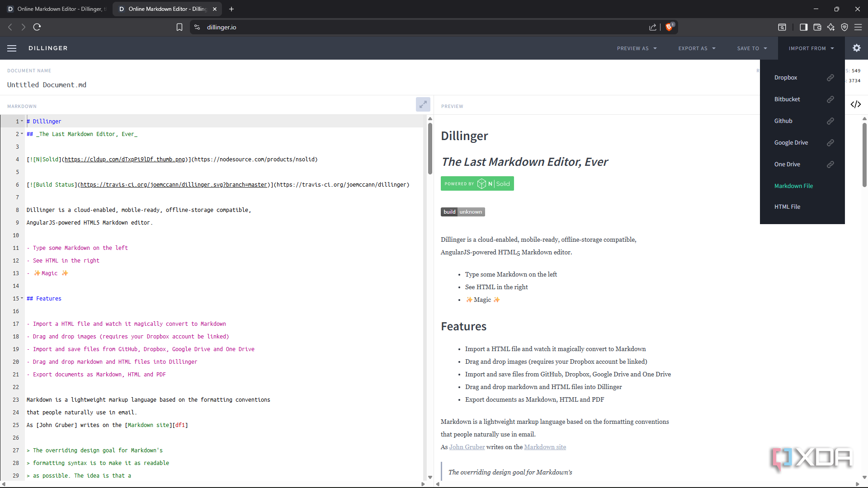This screenshot has height=488, width=868.
Task: Open the browser main menu
Action: pos(858,27)
